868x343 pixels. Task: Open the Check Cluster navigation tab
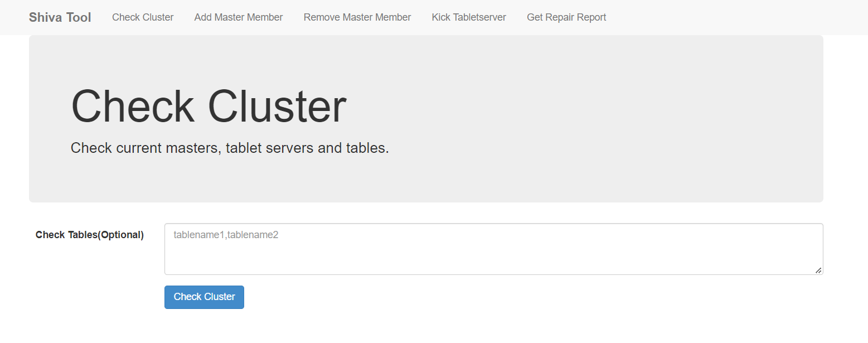pos(143,17)
